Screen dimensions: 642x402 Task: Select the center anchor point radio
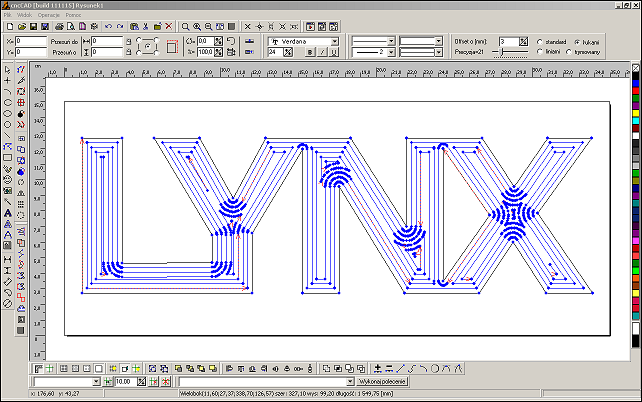pyautogui.click(x=148, y=47)
